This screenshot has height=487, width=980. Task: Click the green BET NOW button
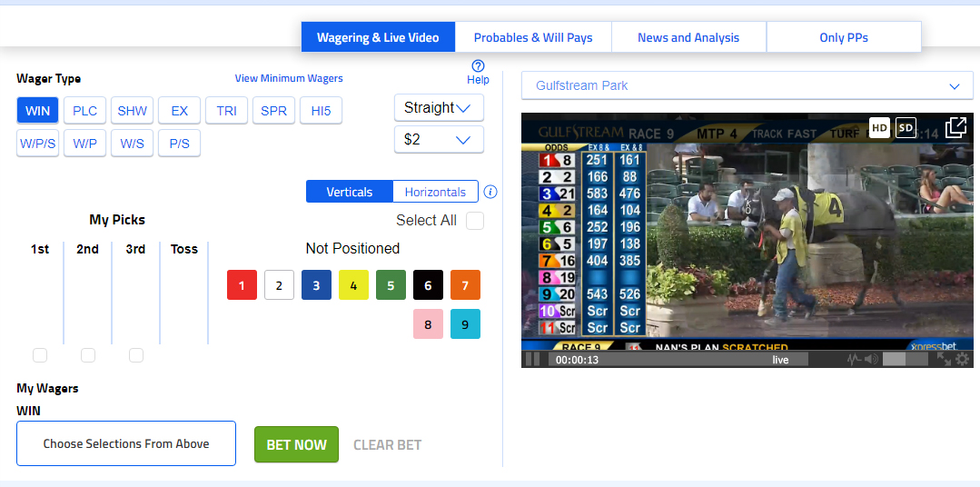click(x=296, y=444)
